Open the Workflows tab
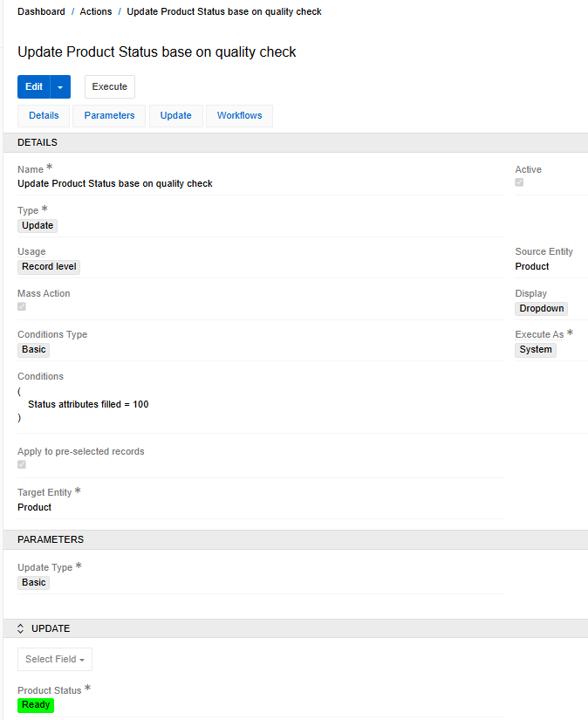Image resolution: width=588 pixels, height=720 pixels. click(x=239, y=116)
